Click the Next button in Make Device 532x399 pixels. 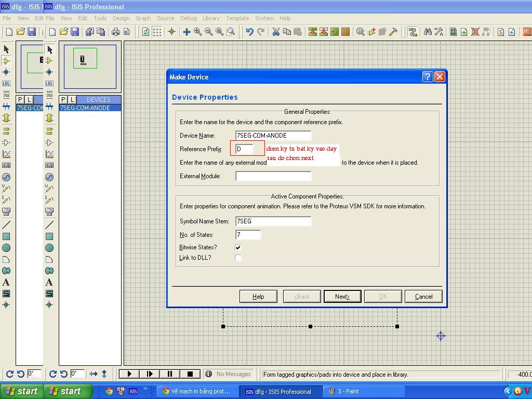342,297
